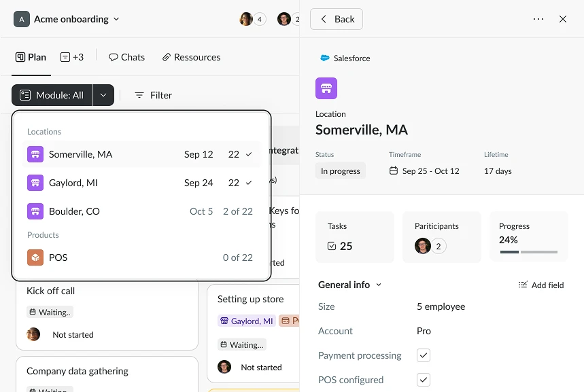Click the 24% progress bar
This screenshot has width=584, height=392.
point(529,252)
